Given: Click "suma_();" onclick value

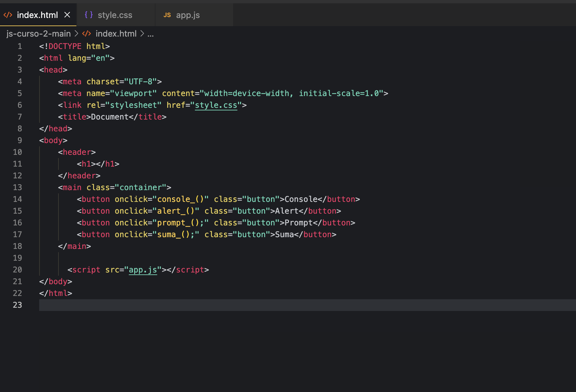Looking at the screenshot, I should tap(176, 235).
